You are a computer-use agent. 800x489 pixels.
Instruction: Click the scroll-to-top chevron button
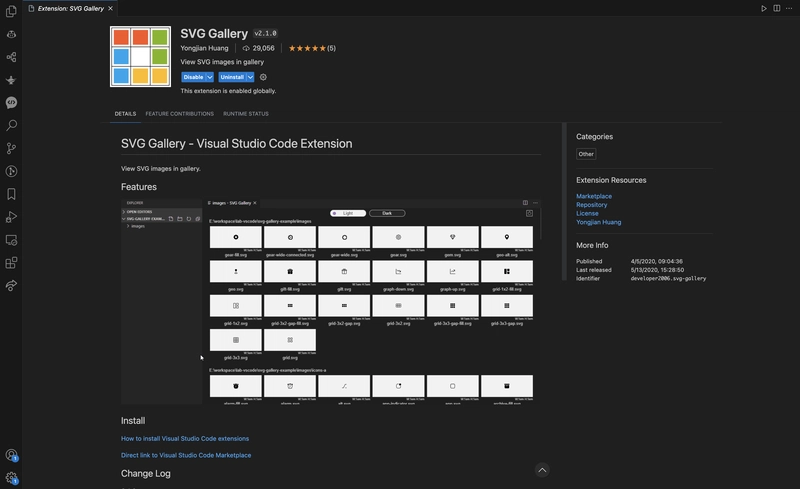pos(542,470)
